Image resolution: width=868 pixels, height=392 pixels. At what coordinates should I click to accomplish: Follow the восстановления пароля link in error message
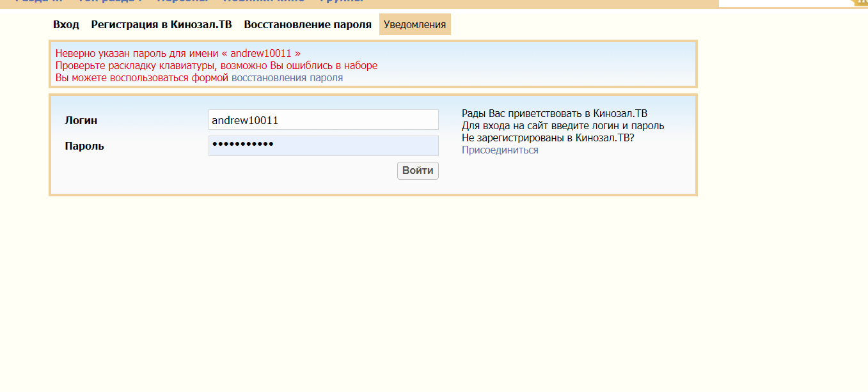[287, 78]
